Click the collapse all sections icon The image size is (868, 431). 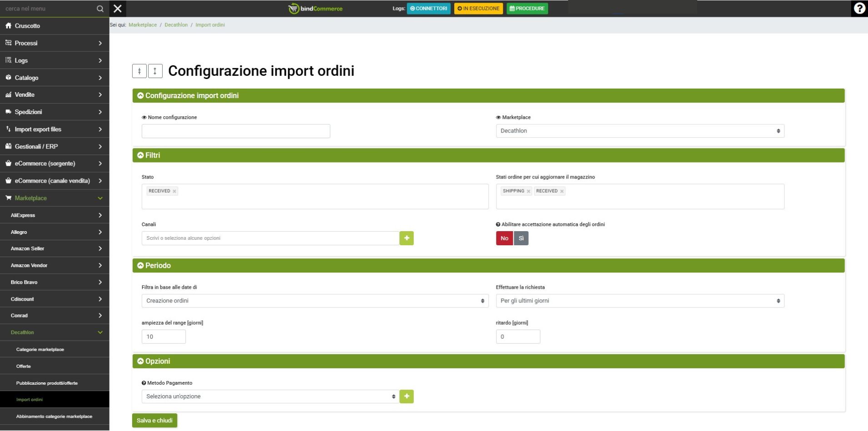click(x=139, y=71)
